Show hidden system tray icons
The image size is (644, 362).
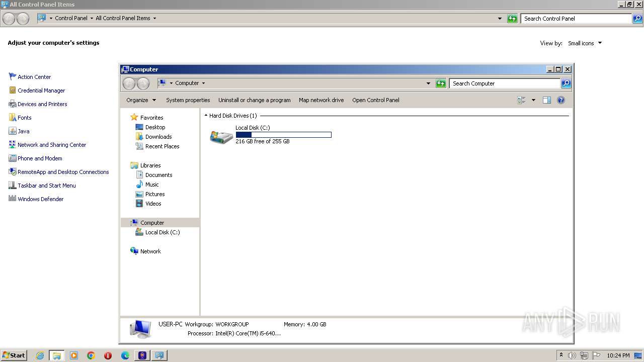[x=561, y=355]
